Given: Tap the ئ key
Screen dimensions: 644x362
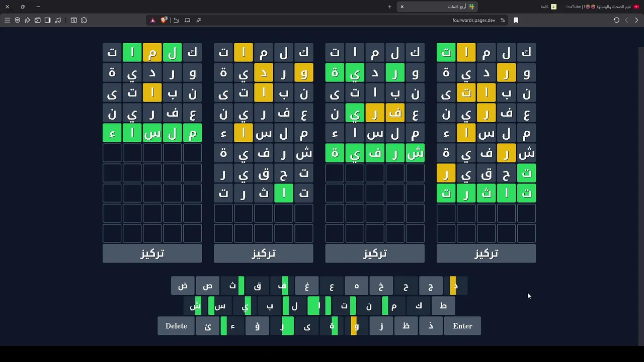Looking at the screenshot, I should tap(207, 326).
